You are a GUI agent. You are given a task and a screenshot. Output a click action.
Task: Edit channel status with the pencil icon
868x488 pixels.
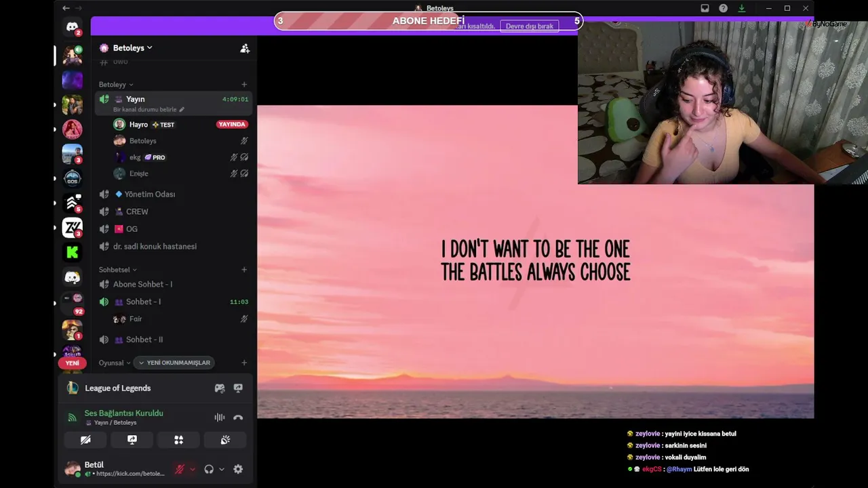coord(182,109)
